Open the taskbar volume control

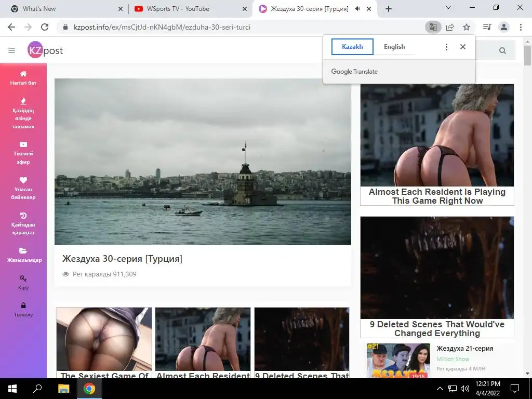pyautogui.click(x=465, y=389)
